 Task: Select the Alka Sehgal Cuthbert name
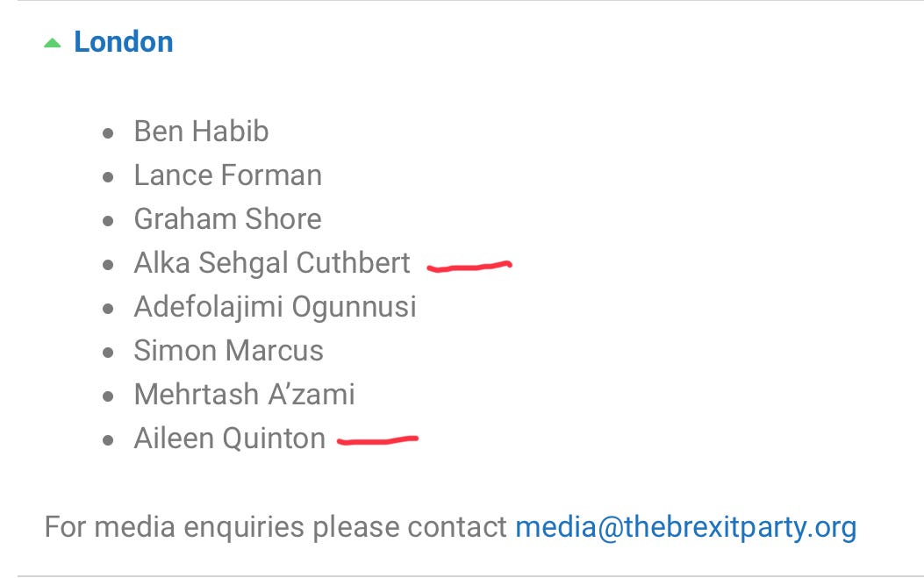pyautogui.click(x=272, y=263)
